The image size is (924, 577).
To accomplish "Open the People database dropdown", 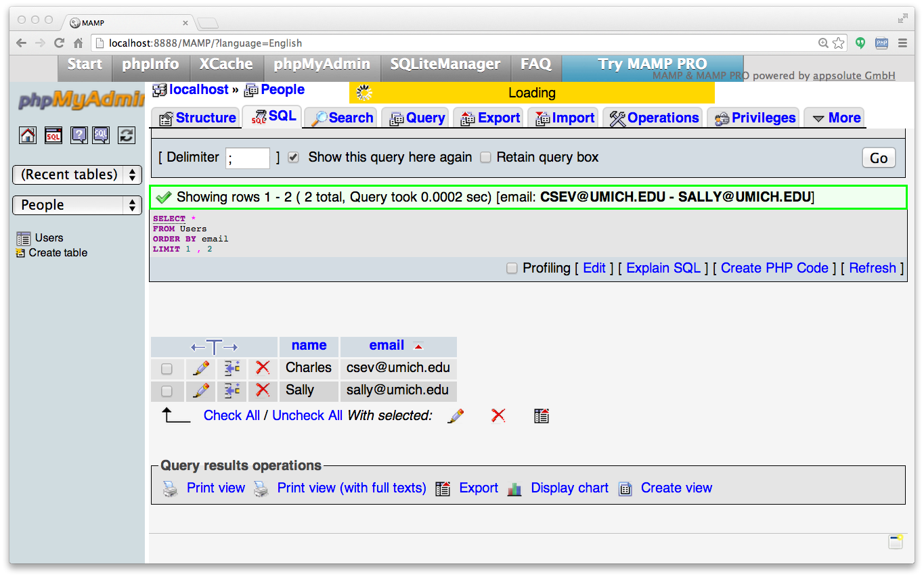I will 77,205.
